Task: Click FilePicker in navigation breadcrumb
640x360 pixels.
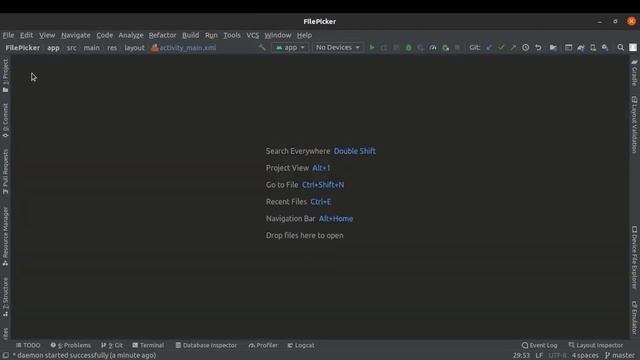Action: [23, 48]
